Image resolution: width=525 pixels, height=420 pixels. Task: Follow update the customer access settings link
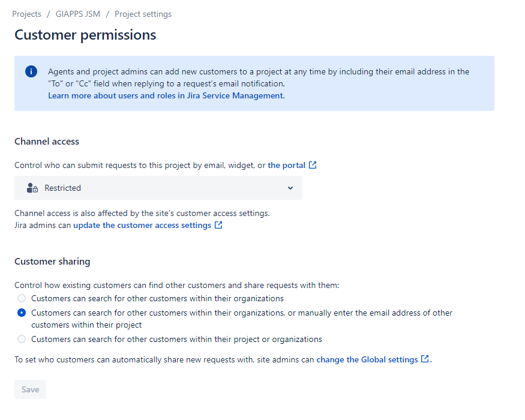142,225
